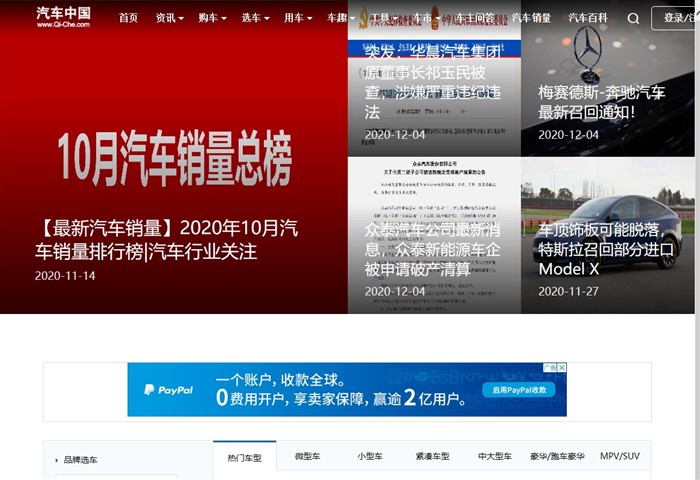Click date 2020-11-27 on Tesla article

tap(568, 292)
